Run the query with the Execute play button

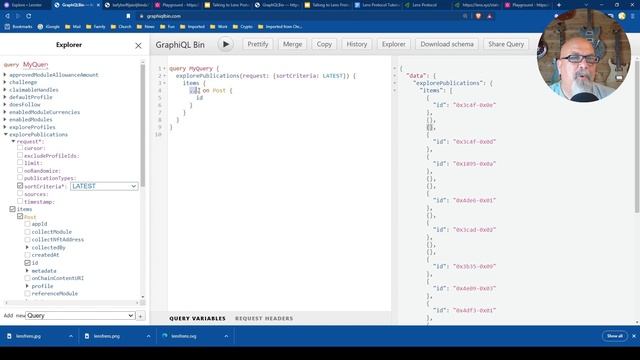(x=226, y=44)
